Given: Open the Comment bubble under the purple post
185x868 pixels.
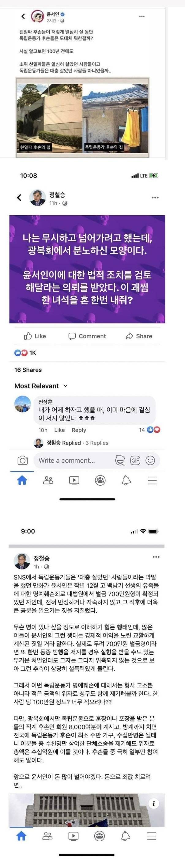Looking at the screenshot, I should (87, 336).
